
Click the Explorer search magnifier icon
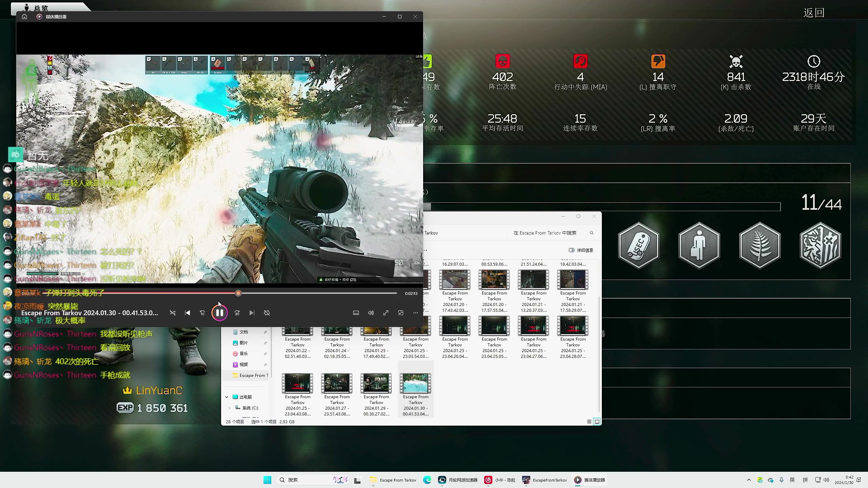(592, 233)
